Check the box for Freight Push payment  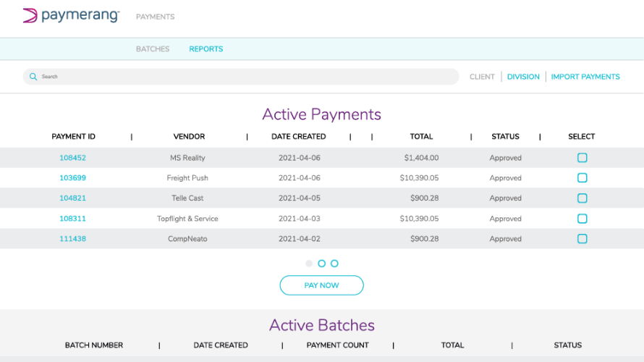582,178
